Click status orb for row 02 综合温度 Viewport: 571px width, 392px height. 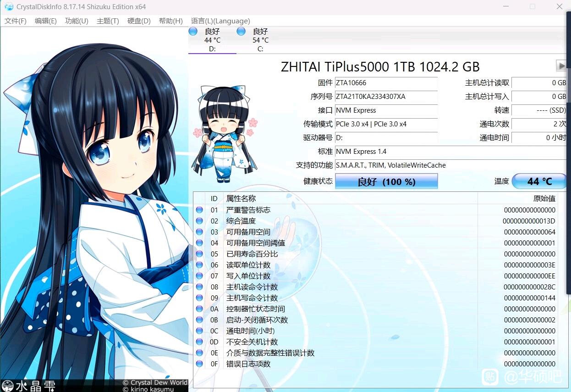(x=199, y=221)
